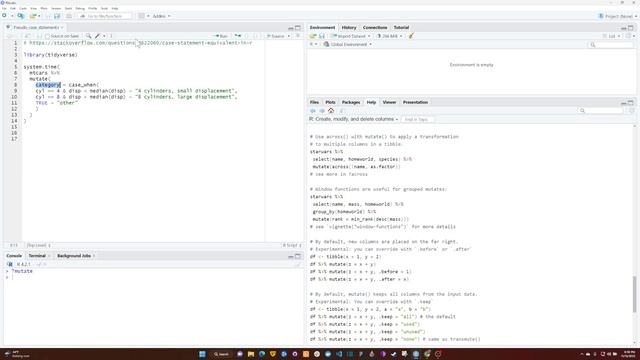Image resolution: width=640 pixels, height=360 pixels.
Task: Open the Session menu
Action: 56,8
